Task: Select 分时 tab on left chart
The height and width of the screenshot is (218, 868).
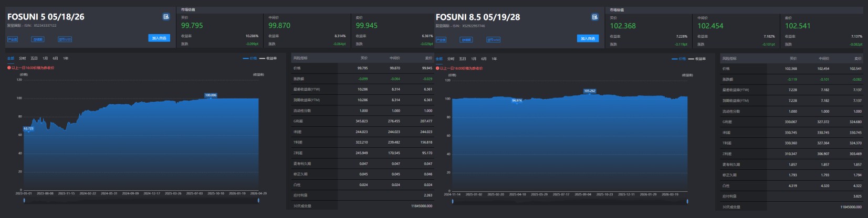Action: (x=22, y=58)
